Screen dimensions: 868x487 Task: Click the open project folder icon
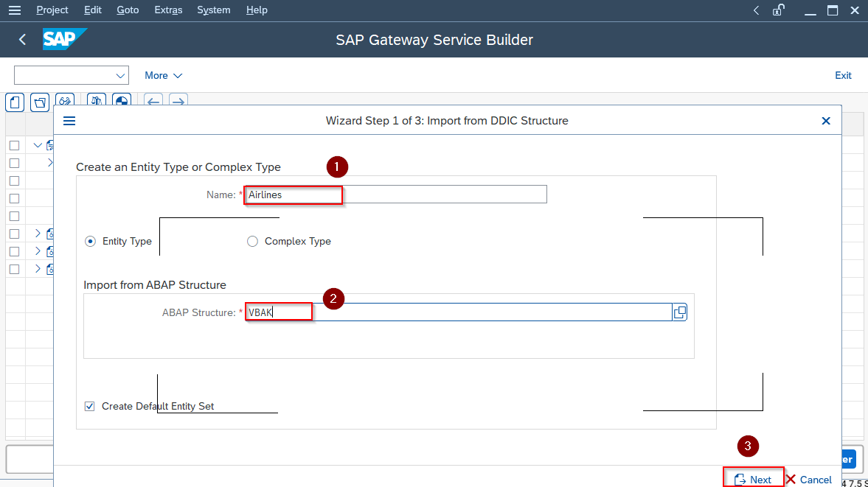[40, 102]
